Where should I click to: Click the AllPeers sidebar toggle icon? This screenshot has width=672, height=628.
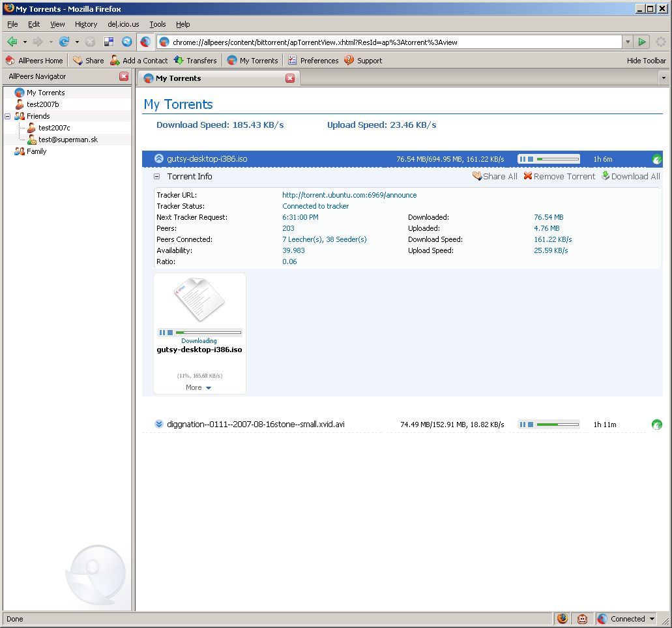(145, 42)
